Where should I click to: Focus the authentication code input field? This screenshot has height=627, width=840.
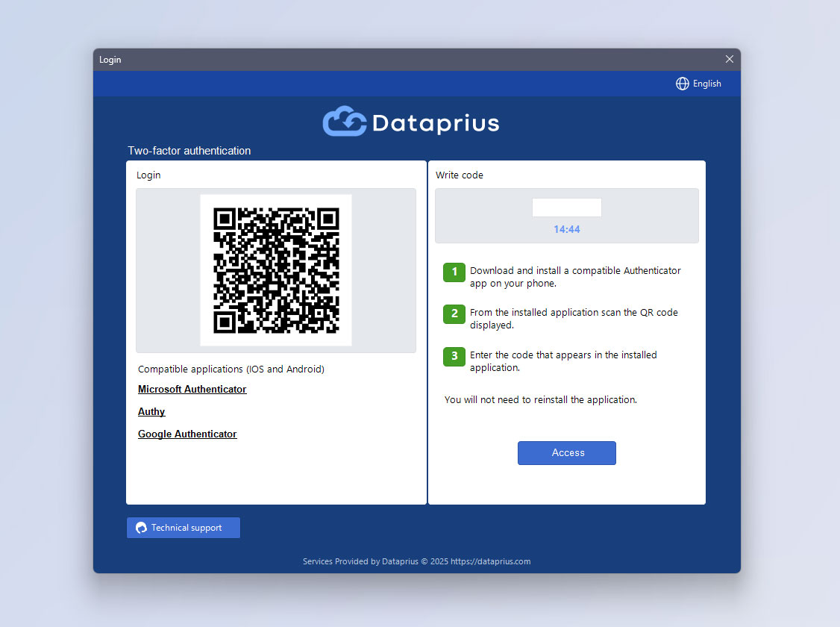(567, 208)
